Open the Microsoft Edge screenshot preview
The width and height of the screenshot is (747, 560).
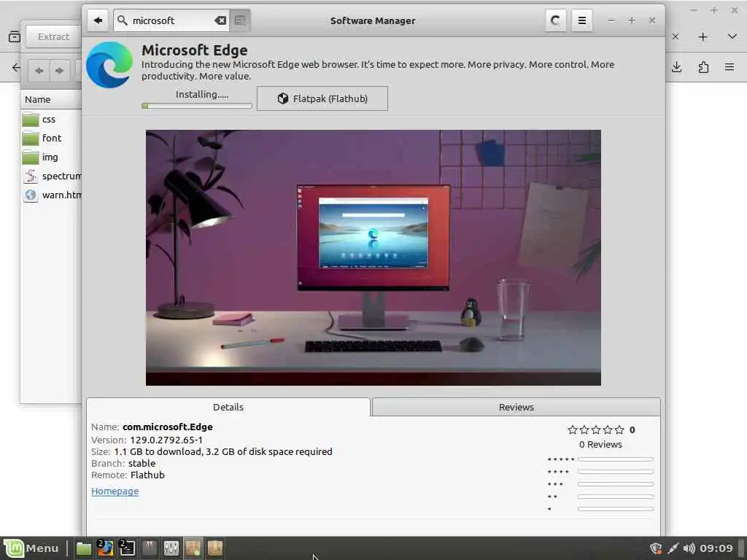tap(373, 257)
